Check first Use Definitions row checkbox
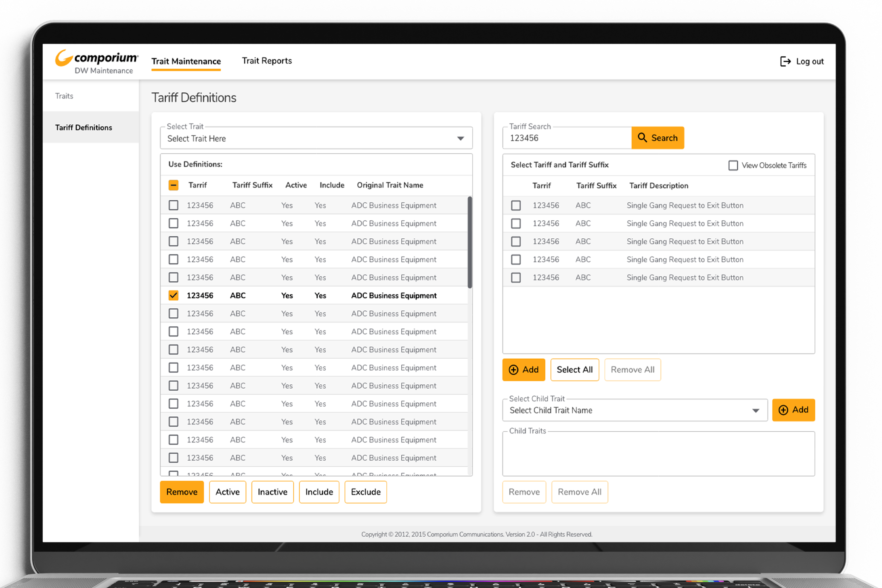 173,205
